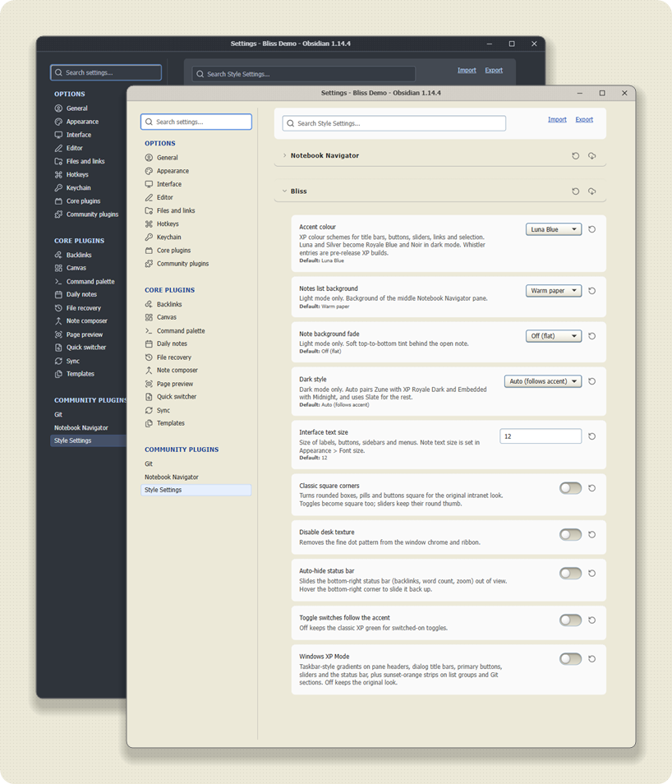
Task: Click Export link in back dark window
Action: [x=494, y=71]
